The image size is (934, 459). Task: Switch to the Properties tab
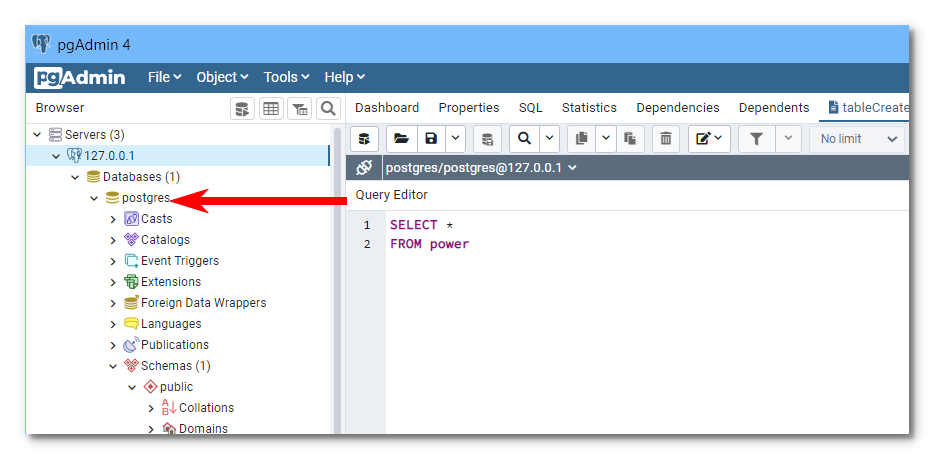click(469, 108)
